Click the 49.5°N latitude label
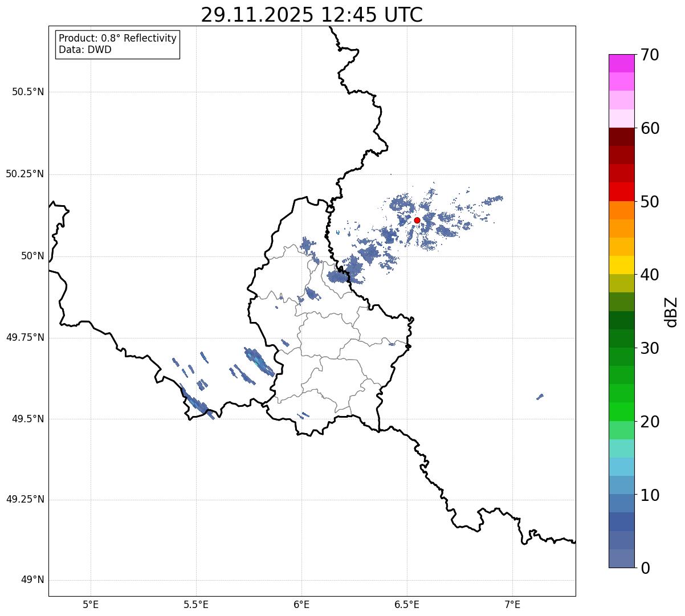Image resolution: width=685 pixels, height=616 pixels. (x=28, y=419)
